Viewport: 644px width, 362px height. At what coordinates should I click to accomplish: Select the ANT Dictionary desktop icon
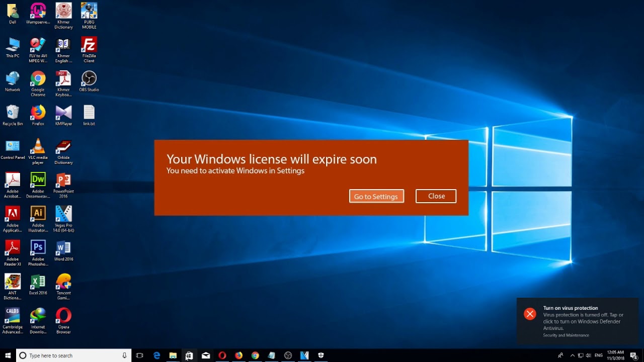[x=13, y=287]
